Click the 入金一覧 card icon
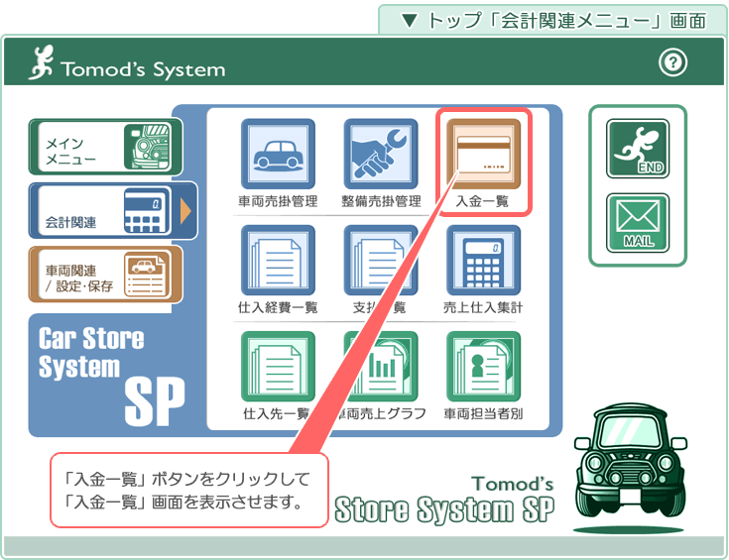The width and height of the screenshot is (729, 560). [484, 154]
